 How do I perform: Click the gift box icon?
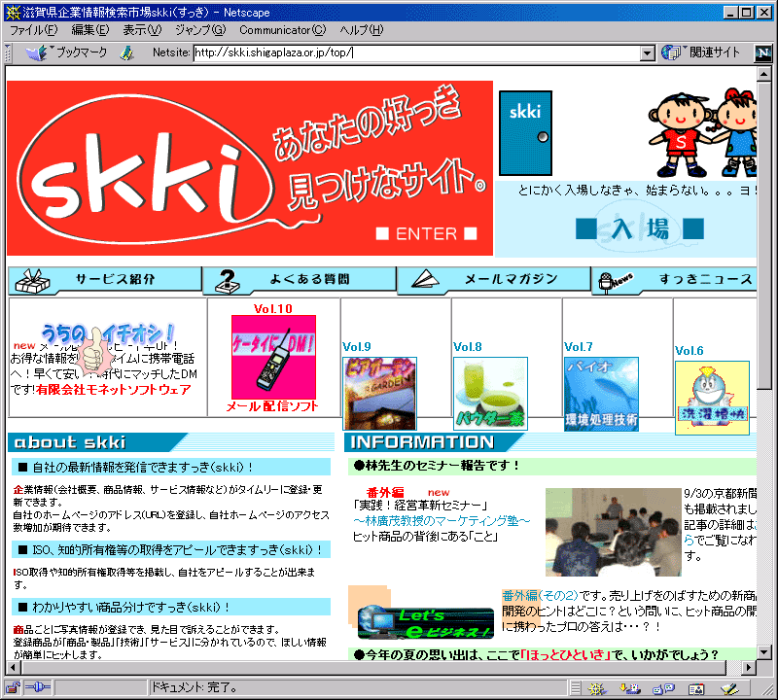32,281
